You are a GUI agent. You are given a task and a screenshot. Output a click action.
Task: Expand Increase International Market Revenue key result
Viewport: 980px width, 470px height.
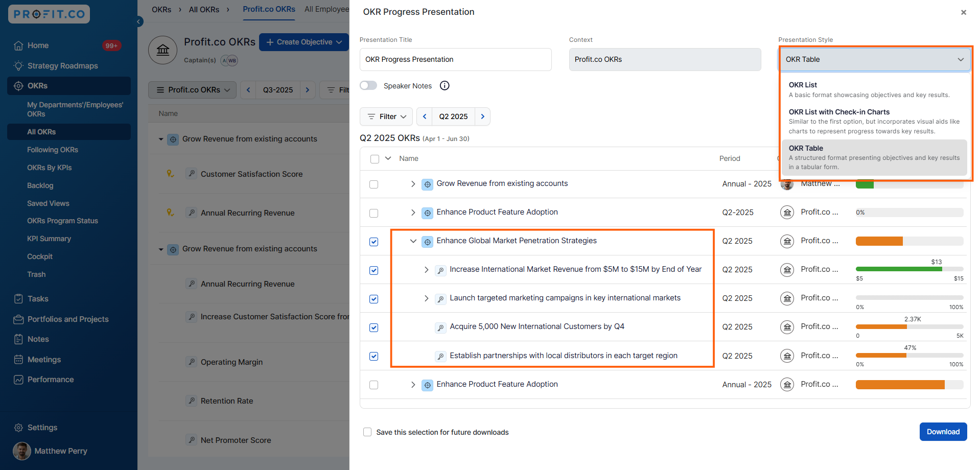(426, 270)
